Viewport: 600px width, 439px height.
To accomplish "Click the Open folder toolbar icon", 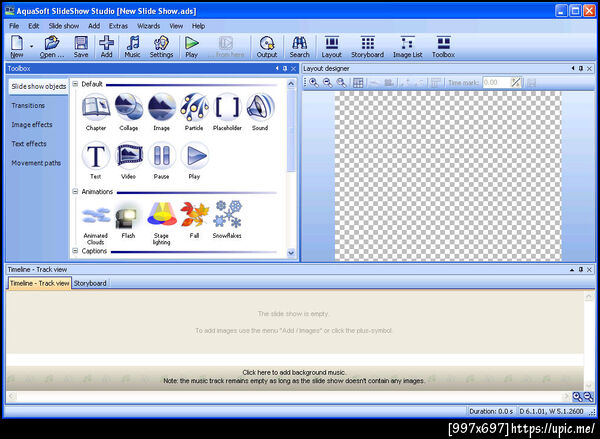I will point(52,47).
